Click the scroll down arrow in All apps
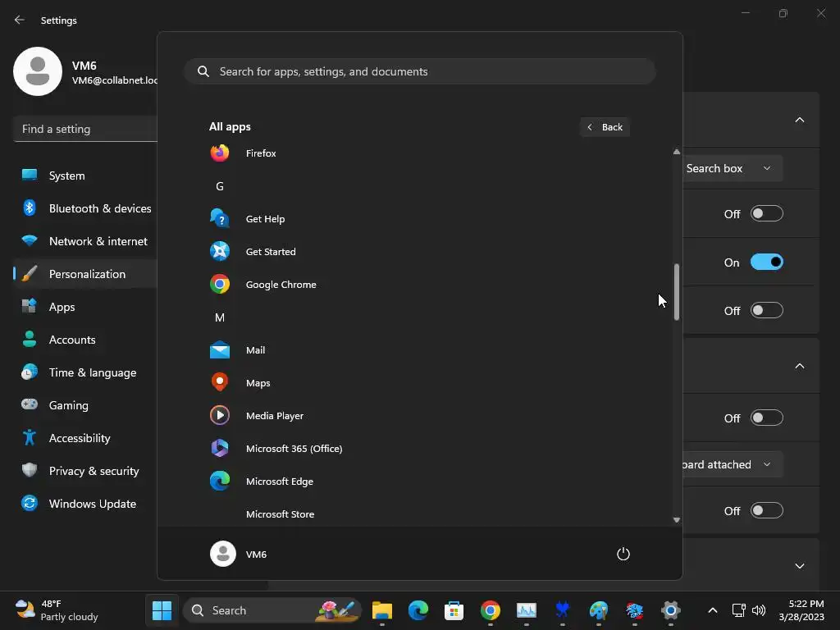 click(x=677, y=519)
